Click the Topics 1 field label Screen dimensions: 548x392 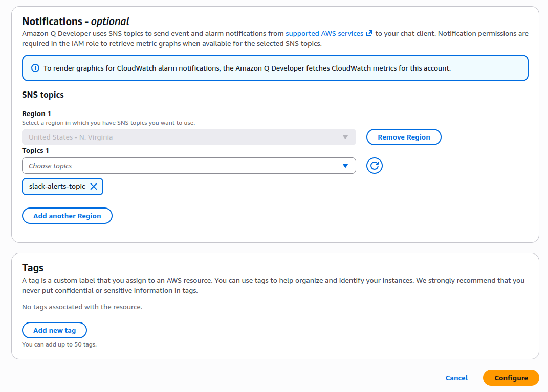tap(35, 150)
